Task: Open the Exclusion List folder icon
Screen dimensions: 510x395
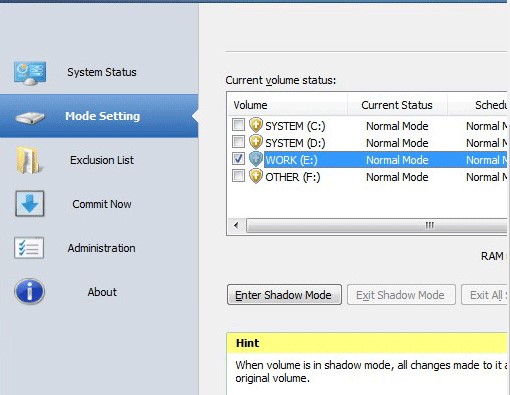Action: point(29,160)
